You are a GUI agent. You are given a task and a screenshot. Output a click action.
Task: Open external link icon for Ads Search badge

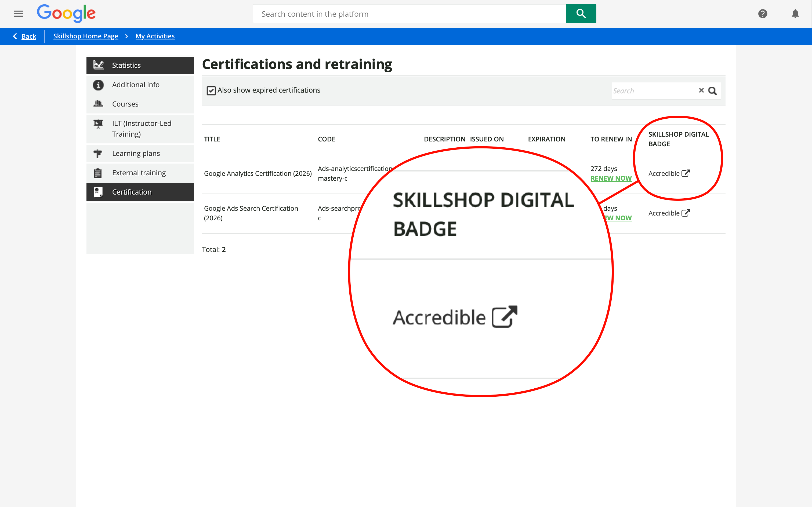coord(686,213)
